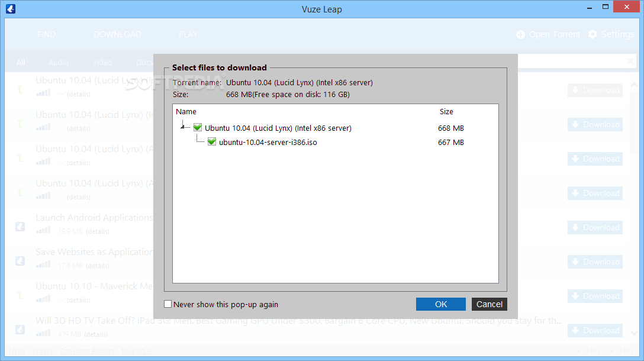Switch to the PLAY tab

(188, 34)
